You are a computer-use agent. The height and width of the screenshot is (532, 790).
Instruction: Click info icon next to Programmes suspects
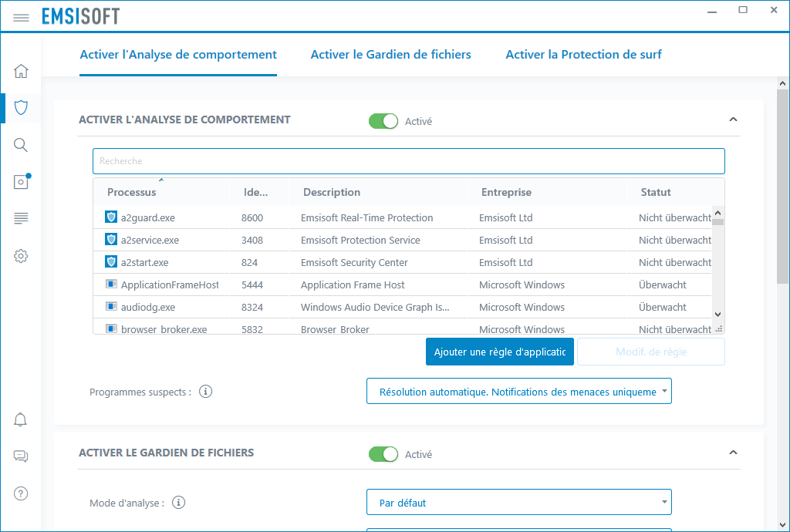(x=205, y=392)
